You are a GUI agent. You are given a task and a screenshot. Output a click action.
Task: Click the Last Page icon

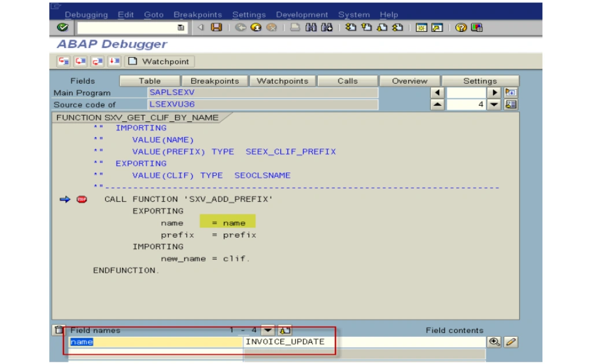click(x=398, y=27)
